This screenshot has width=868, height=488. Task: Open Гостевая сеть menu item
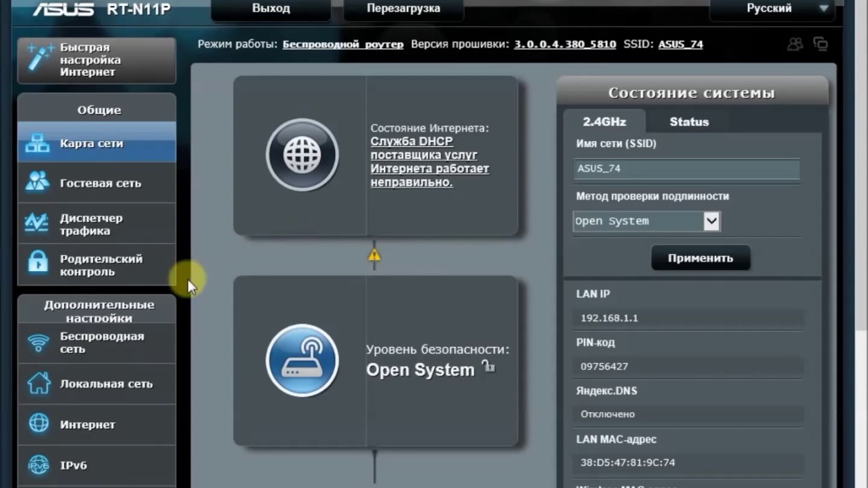(96, 183)
